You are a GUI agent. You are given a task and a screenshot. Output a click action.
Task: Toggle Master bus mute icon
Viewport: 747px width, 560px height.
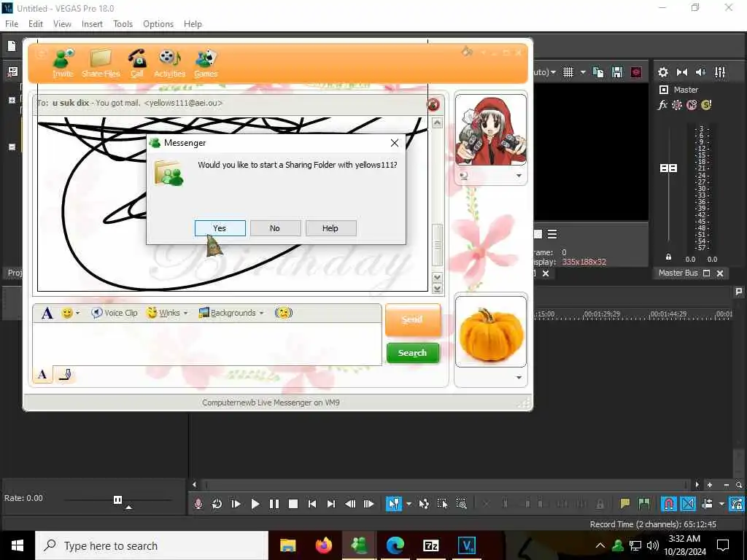pyautogui.click(x=692, y=105)
